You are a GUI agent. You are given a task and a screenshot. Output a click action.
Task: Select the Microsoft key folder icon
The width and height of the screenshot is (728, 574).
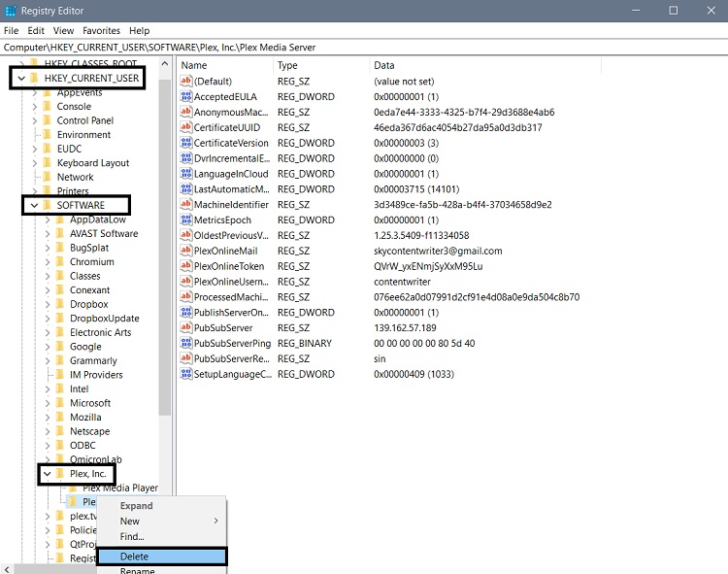click(61, 403)
